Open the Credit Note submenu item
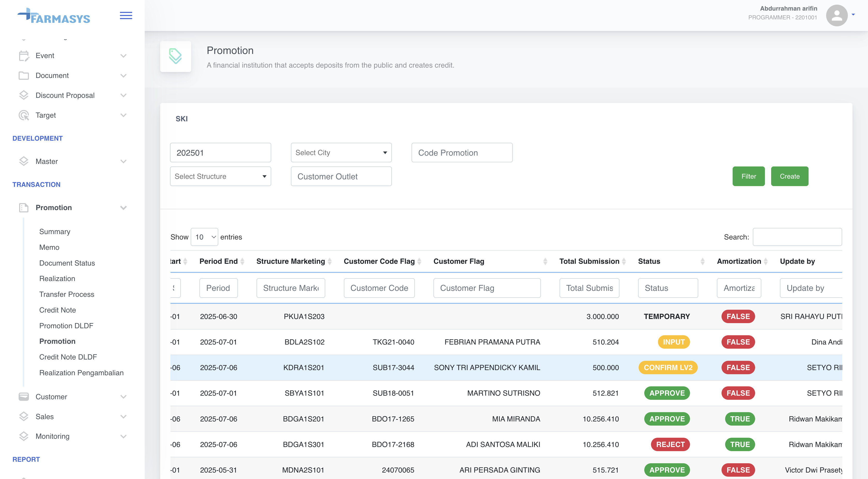The height and width of the screenshot is (479, 868). (x=58, y=310)
